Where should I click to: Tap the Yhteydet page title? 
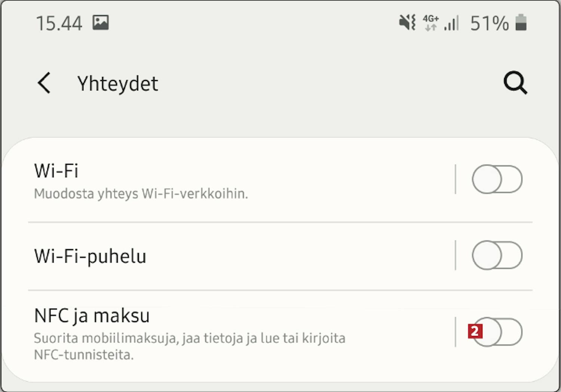coord(118,84)
